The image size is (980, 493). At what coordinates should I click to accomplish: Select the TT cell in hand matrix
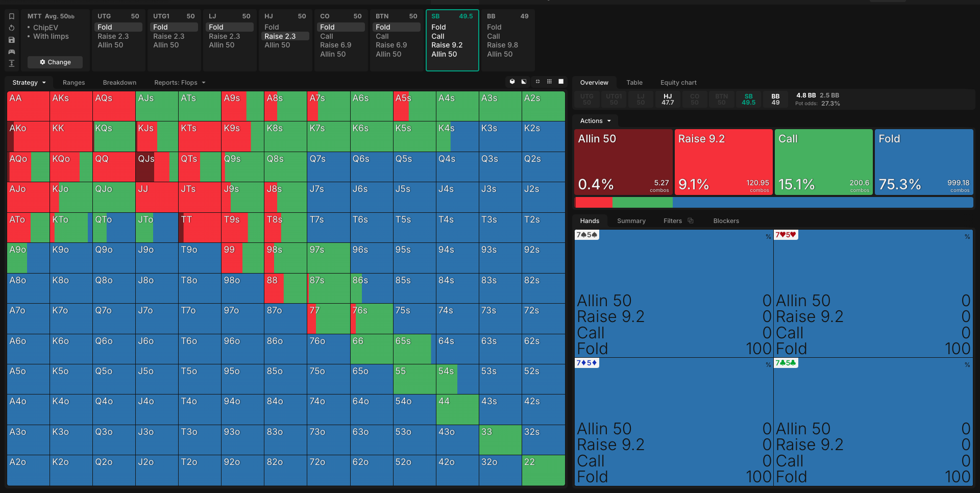pyautogui.click(x=200, y=228)
